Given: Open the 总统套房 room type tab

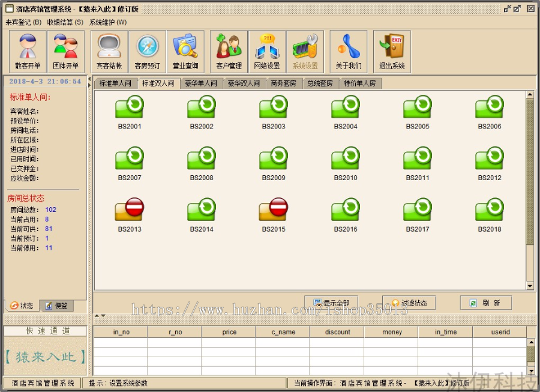Looking at the screenshot, I should click(x=319, y=84).
